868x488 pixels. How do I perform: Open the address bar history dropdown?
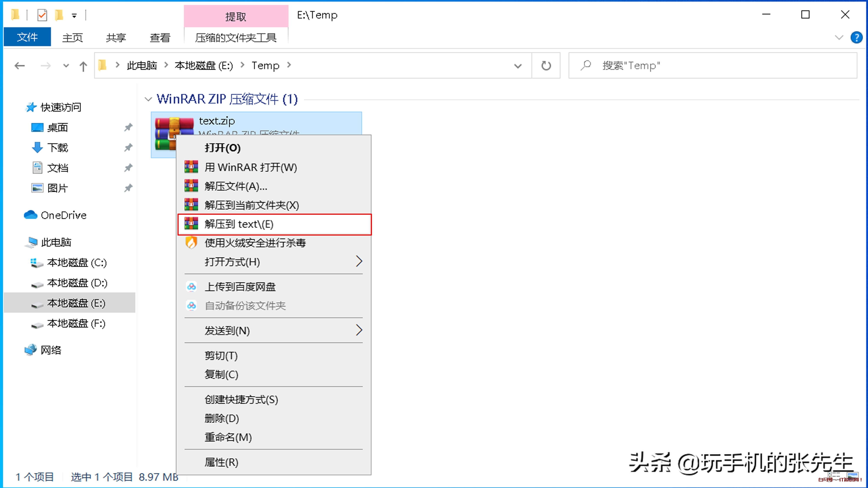click(x=518, y=66)
